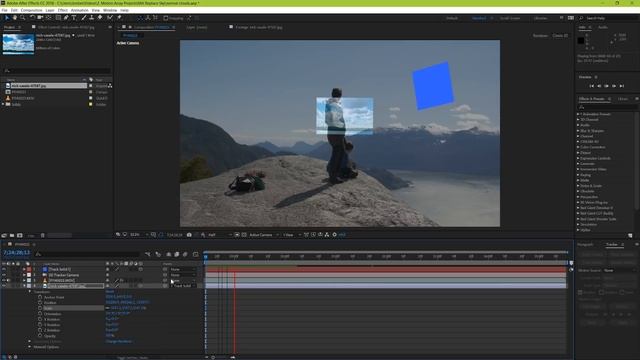Switch to the Audio panel tab
This screenshot has width=640, height=360.
pos(603,27)
